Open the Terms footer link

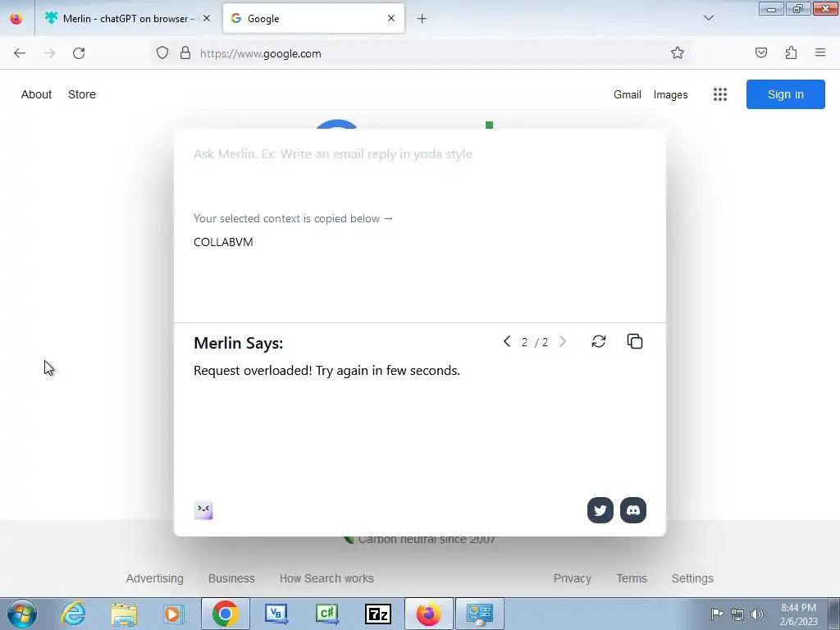(x=632, y=578)
